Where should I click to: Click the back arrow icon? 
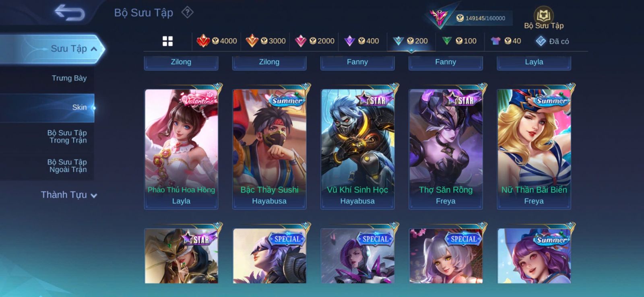(x=70, y=12)
